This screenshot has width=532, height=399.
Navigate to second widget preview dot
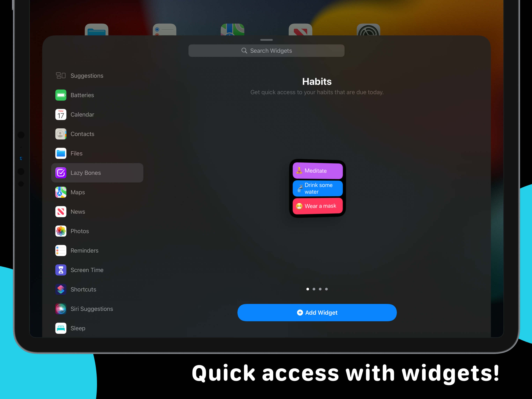point(314,289)
